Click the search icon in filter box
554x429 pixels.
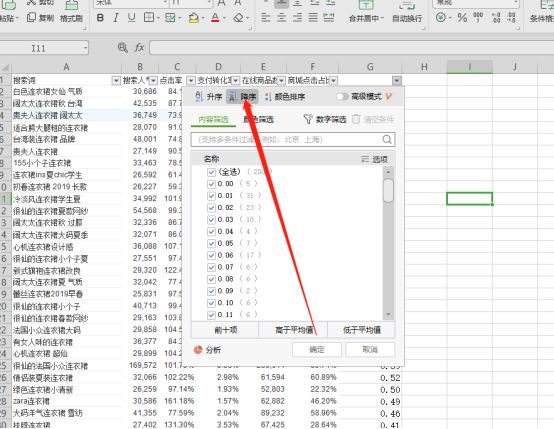pyautogui.click(x=387, y=140)
